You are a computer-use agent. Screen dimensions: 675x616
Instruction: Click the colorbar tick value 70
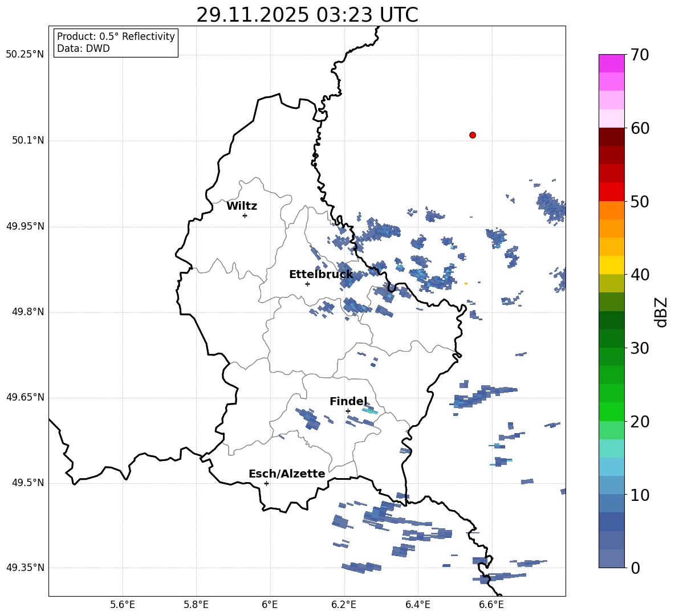640,55
